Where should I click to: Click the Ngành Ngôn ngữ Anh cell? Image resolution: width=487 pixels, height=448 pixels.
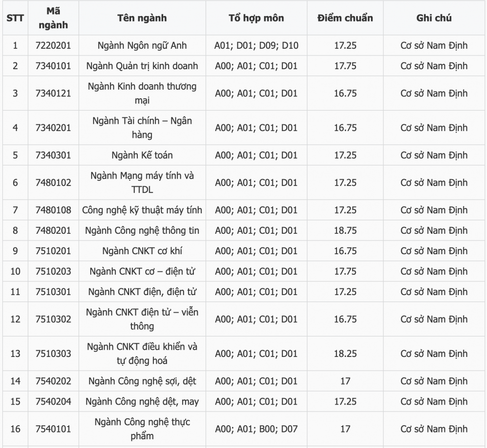click(142, 45)
